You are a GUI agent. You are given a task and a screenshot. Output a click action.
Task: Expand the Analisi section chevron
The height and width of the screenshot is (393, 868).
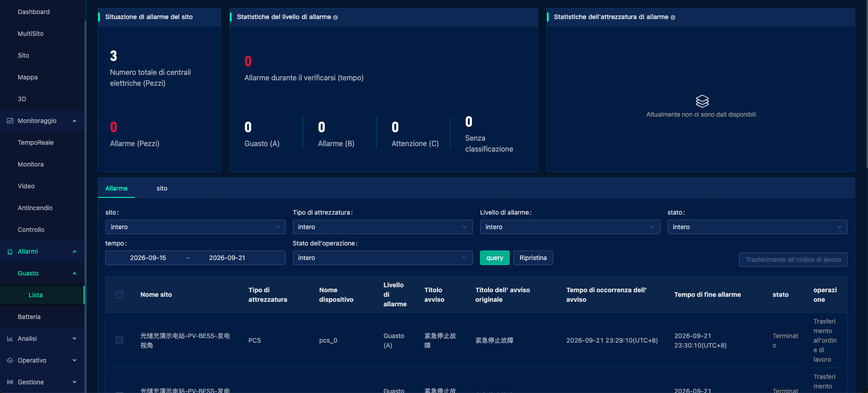[74, 339]
